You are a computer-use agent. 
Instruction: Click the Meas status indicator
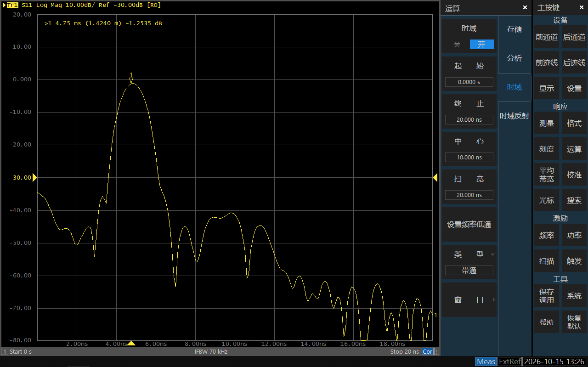pyautogui.click(x=486, y=361)
